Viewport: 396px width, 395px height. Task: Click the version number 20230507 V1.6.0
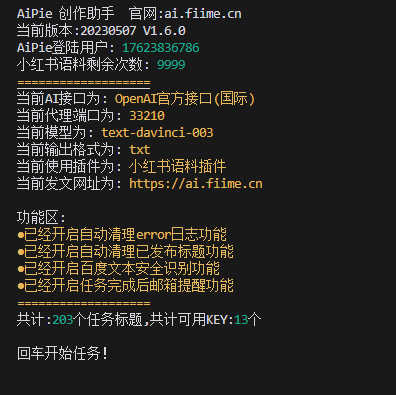(133, 31)
